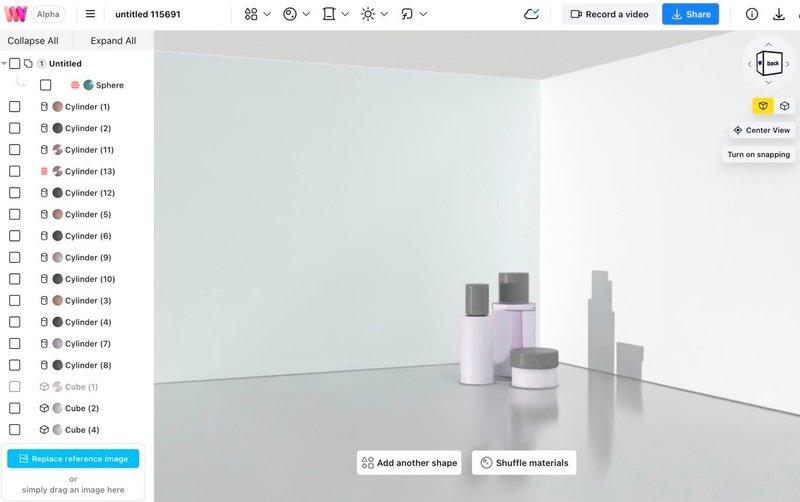Click Shuffle materials

pos(524,463)
